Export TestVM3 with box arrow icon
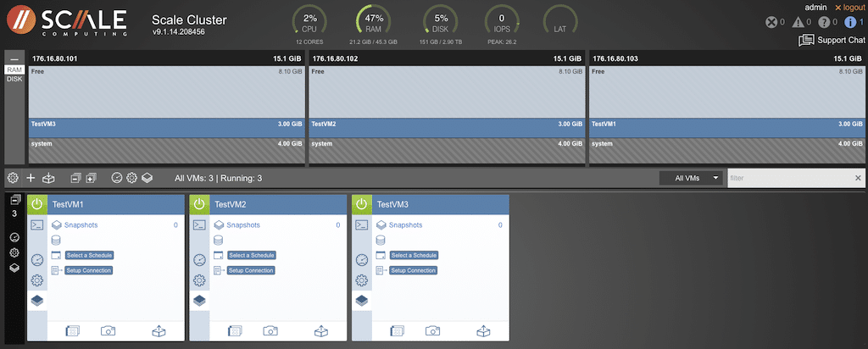This screenshot has height=349, width=868. coord(483,330)
